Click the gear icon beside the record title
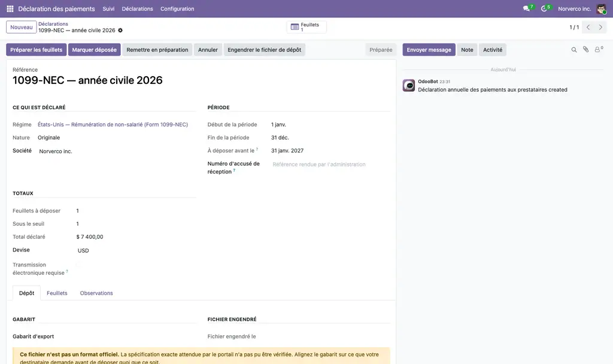613x364 pixels. pos(120,30)
